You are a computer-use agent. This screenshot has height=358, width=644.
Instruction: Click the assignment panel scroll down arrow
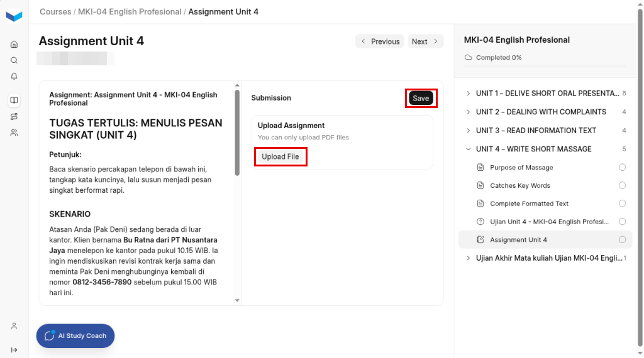(x=237, y=300)
